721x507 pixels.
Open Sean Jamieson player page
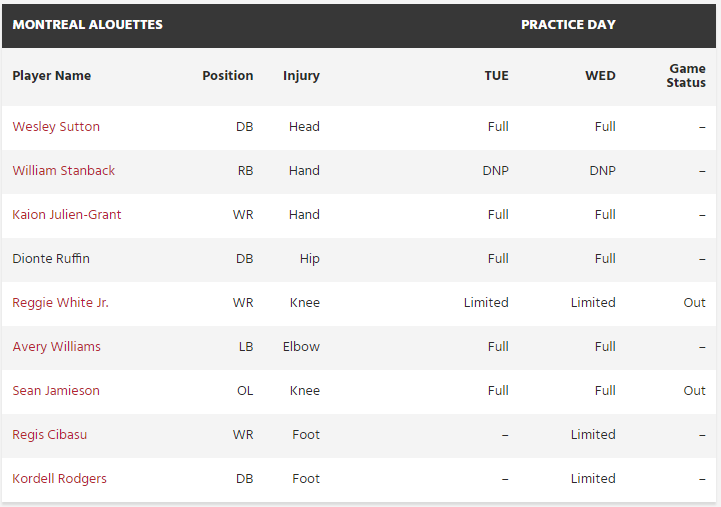[56, 391]
